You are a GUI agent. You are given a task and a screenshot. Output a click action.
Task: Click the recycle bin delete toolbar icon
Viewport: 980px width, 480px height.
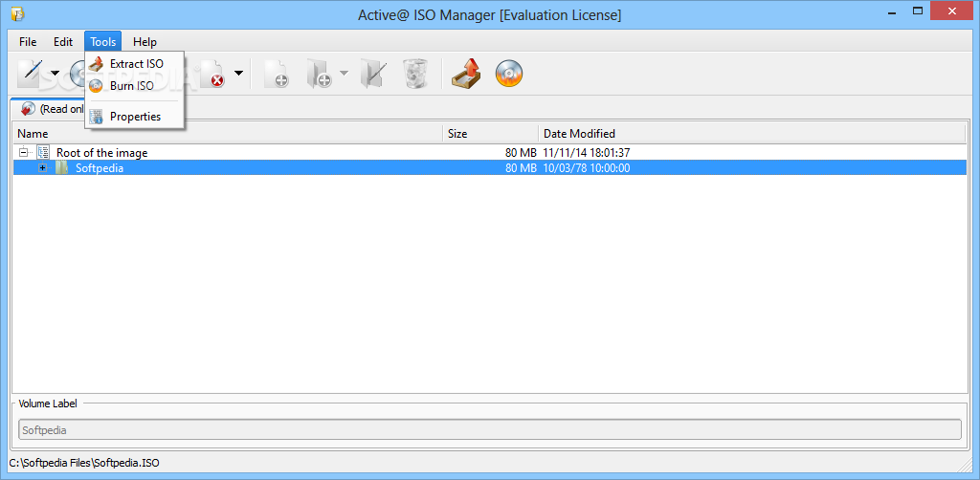pos(415,74)
